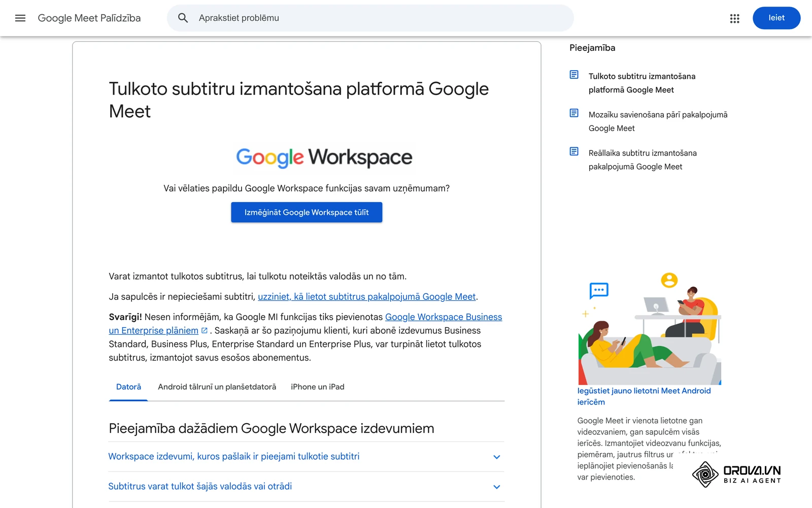The width and height of the screenshot is (812, 508).
Task: Click heading Pieejamība dažādiem Google Workspace izdevumiem
Action: 272,428
